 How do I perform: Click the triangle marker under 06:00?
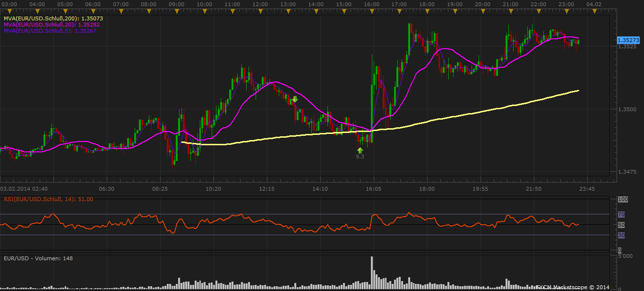93,10
